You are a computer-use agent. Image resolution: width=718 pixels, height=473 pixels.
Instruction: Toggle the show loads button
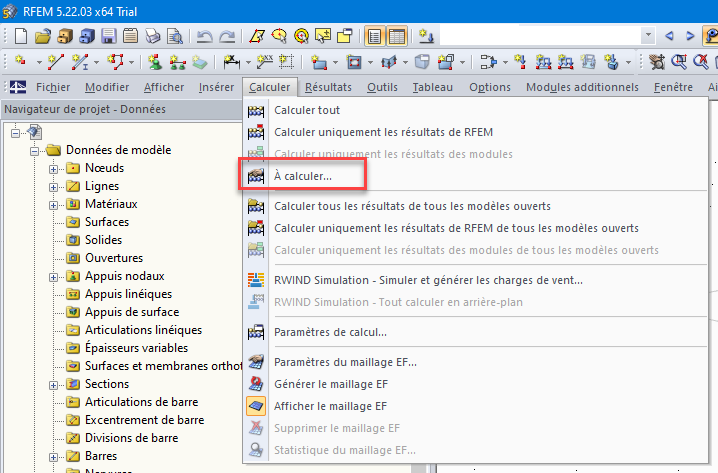710,36
